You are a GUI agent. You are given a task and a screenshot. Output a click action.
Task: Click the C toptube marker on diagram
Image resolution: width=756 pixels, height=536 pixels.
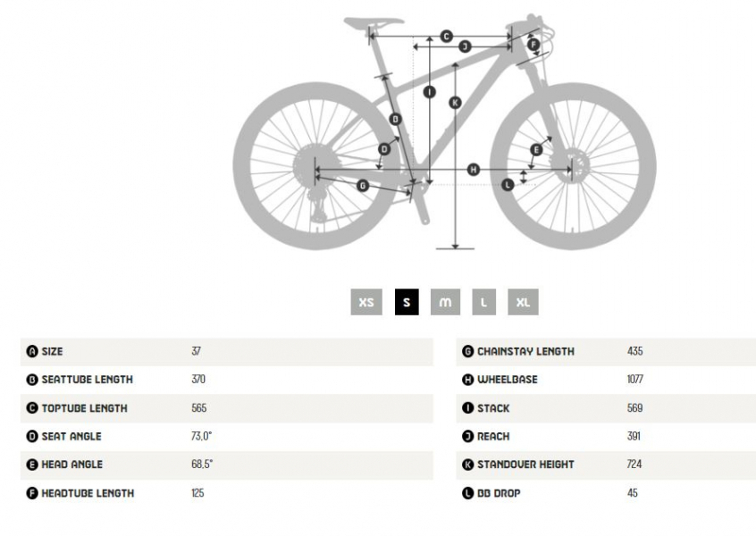tap(446, 37)
